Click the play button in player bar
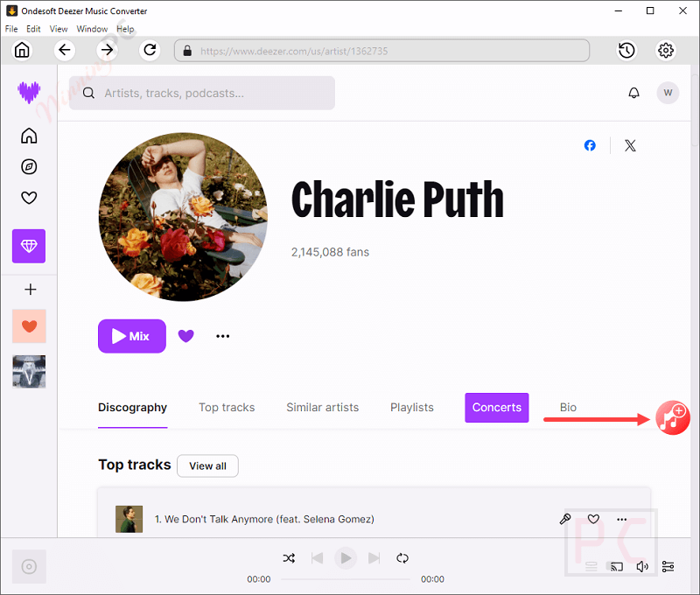The image size is (700, 595). (x=346, y=558)
